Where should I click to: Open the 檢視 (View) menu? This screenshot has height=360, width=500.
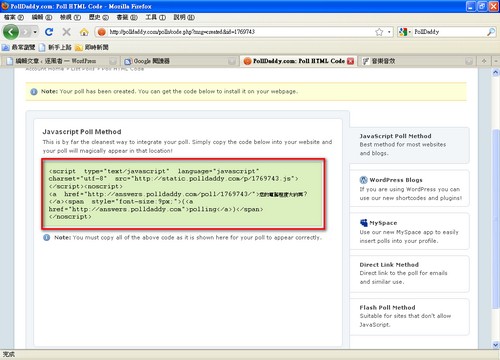point(70,17)
